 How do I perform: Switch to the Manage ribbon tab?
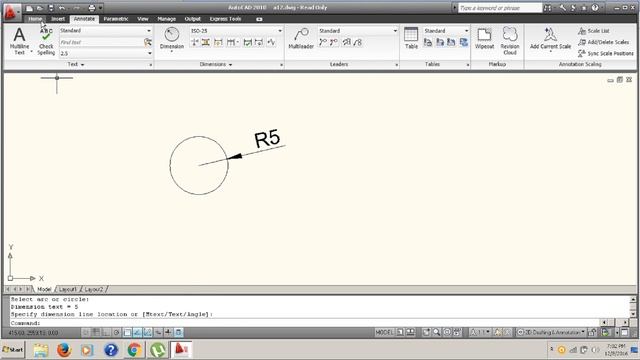tap(167, 19)
